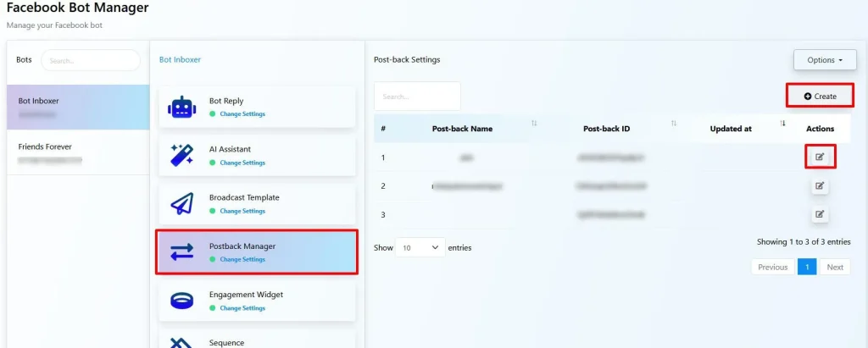
Task: Click the Post-back Settings search field
Action: (417, 97)
